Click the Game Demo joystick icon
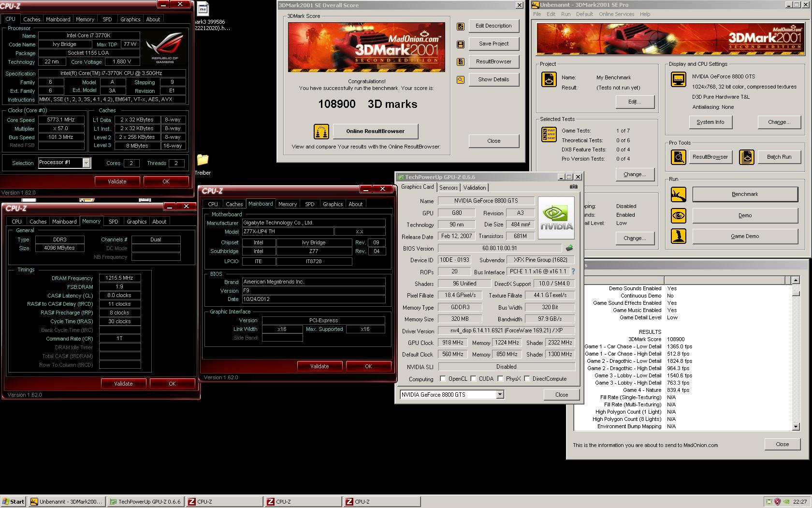 pos(678,236)
